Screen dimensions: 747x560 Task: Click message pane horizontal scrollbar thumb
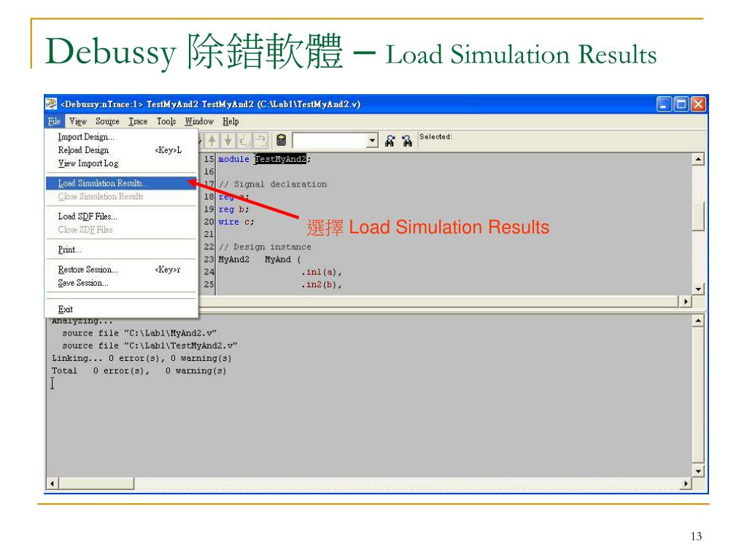[96, 484]
